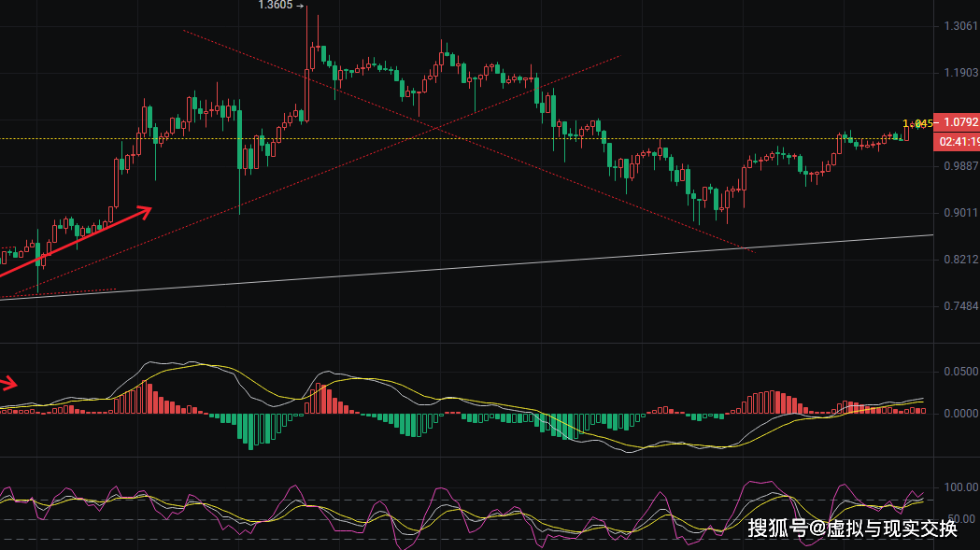This screenshot has width=980, height=550.
Task: Click the 0.9887 price axis label
Action: tap(960, 166)
